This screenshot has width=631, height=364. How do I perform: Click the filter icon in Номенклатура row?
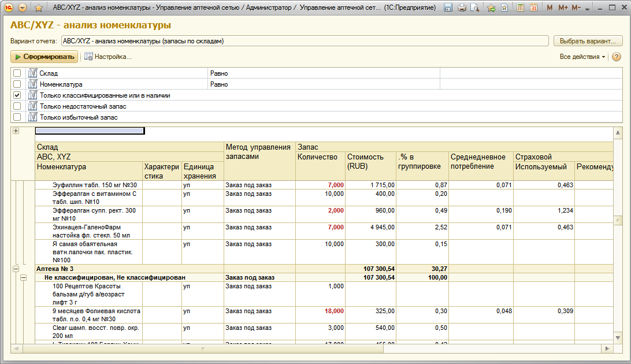(x=32, y=84)
